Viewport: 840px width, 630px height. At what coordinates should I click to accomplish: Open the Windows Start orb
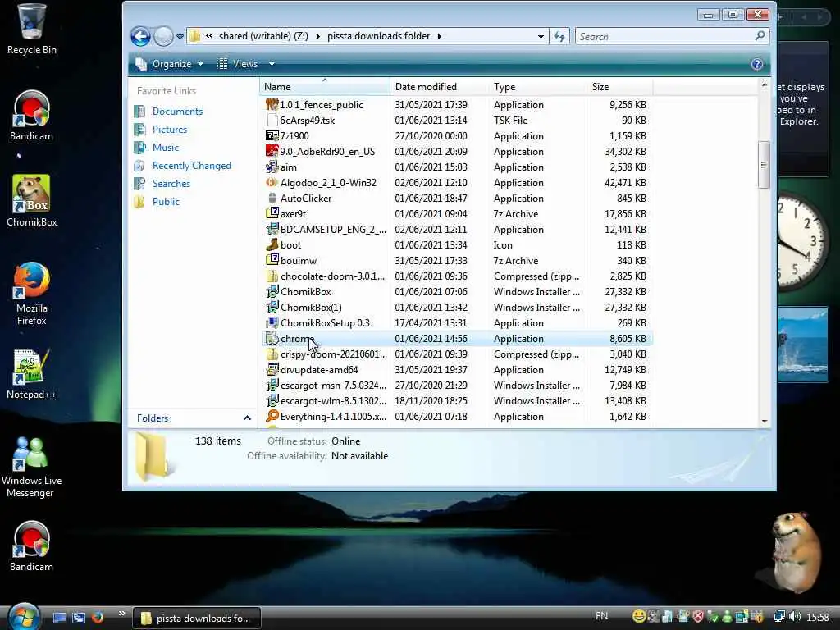point(22,616)
